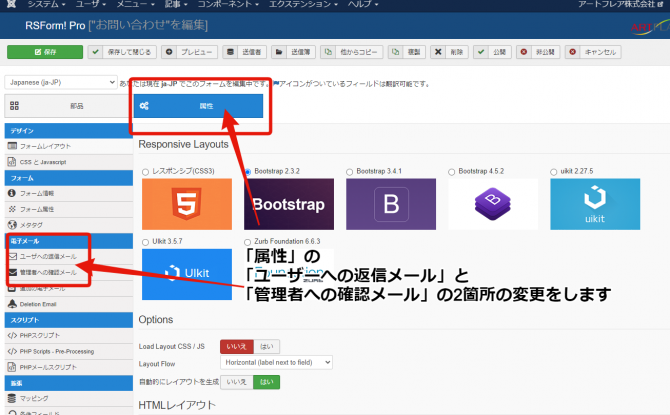Select UIkit 3.5.7 layout radio
Screen dimensions: 670x415
click(145, 242)
